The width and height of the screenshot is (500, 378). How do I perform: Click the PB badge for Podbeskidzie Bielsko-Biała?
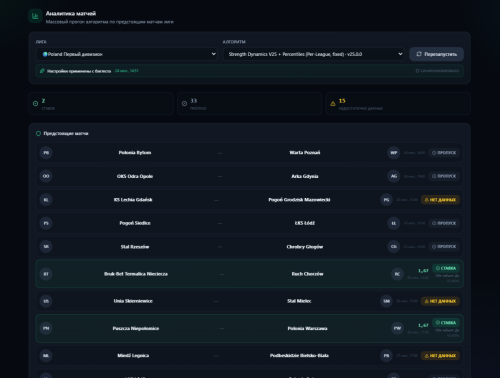tap(386, 356)
